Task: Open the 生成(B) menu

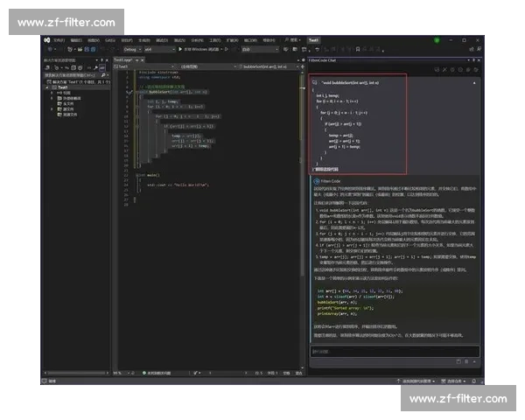Action: (x=144, y=40)
